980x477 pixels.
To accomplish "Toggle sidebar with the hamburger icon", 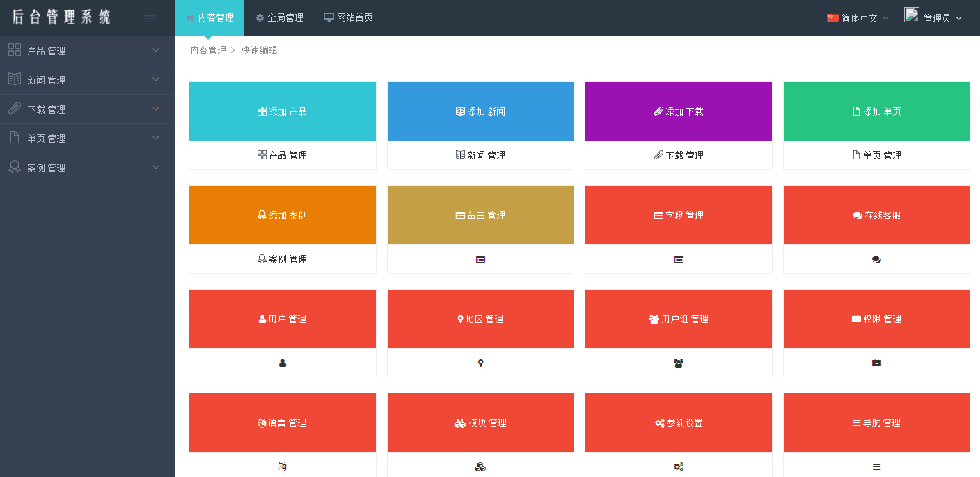I will click(x=150, y=17).
